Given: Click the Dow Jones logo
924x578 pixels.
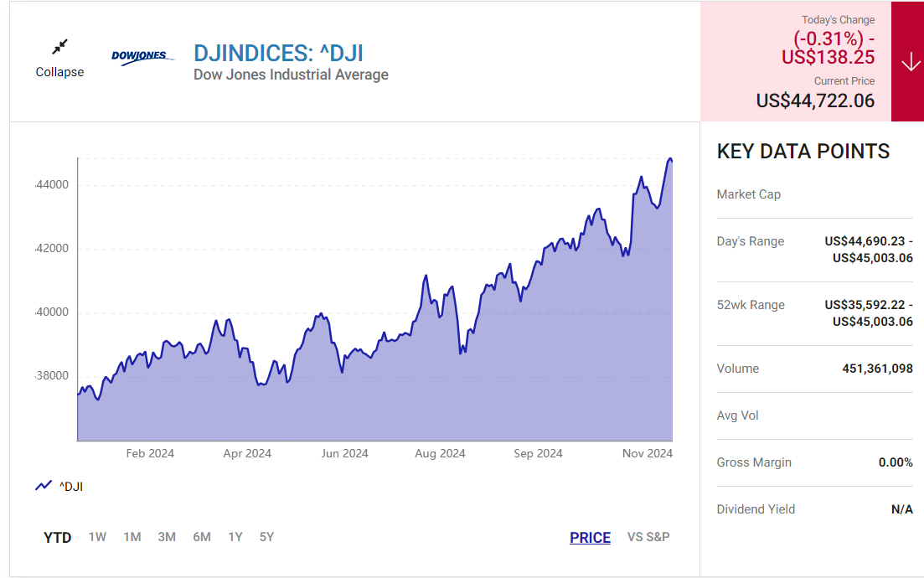Looking at the screenshot, I should (142, 57).
